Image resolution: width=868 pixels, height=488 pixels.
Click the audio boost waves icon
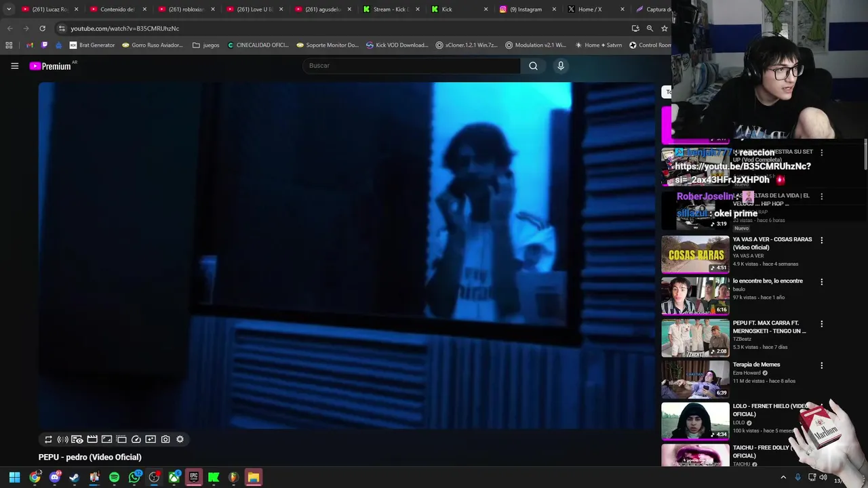point(62,439)
